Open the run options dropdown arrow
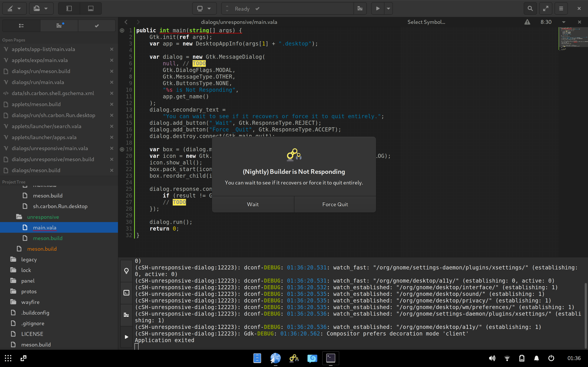 (388, 8)
